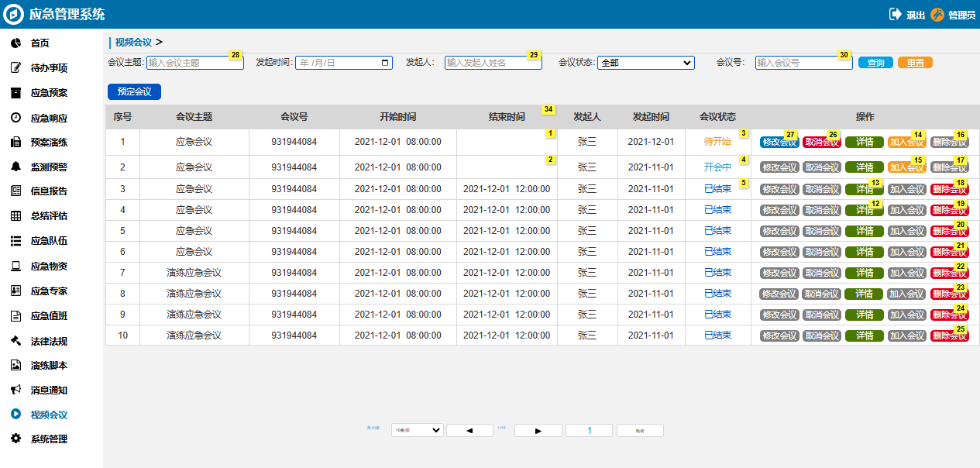Click 详情 in row 1

click(865, 143)
